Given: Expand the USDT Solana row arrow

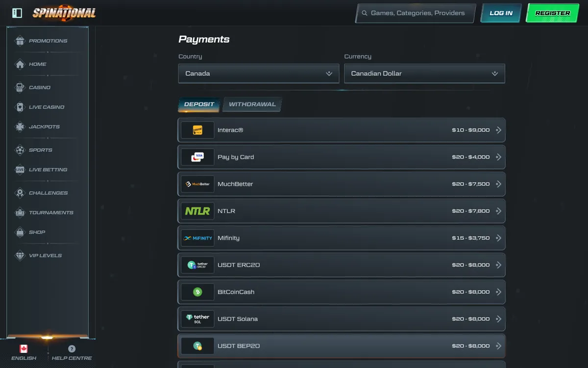Looking at the screenshot, I should tap(498, 319).
